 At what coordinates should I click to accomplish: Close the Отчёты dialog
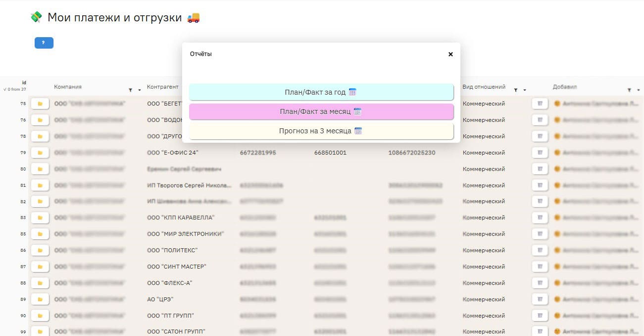pos(450,54)
